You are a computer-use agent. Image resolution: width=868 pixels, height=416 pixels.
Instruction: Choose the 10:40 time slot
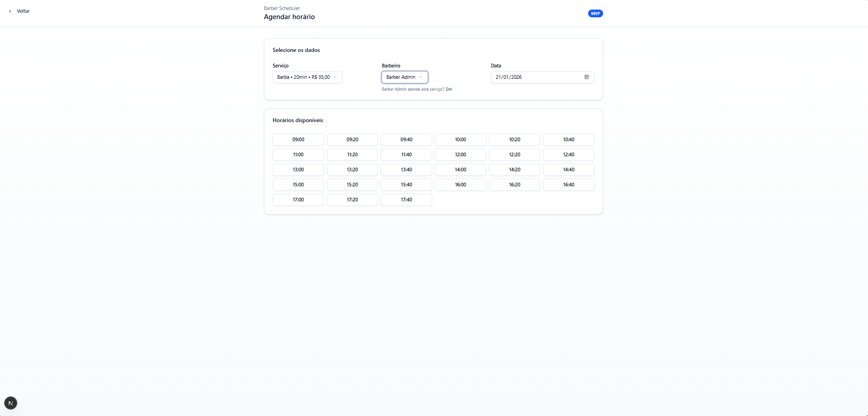[568, 139]
